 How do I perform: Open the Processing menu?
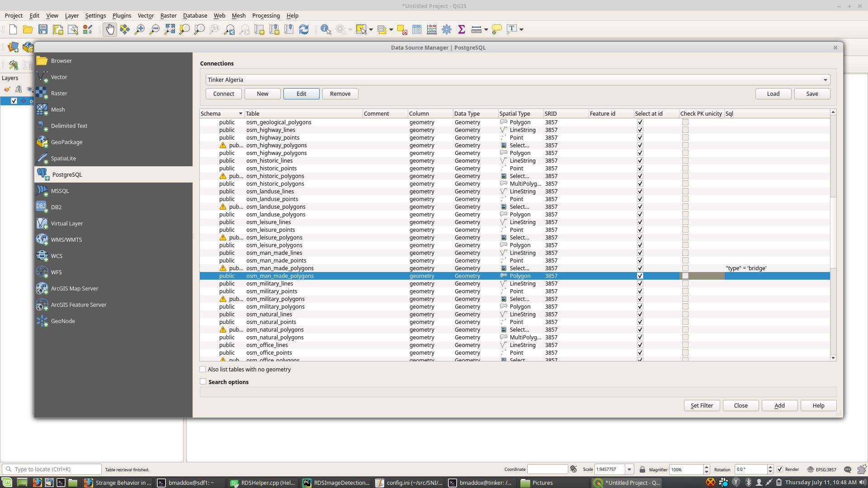pyautogui.click(x=266, y=15)
